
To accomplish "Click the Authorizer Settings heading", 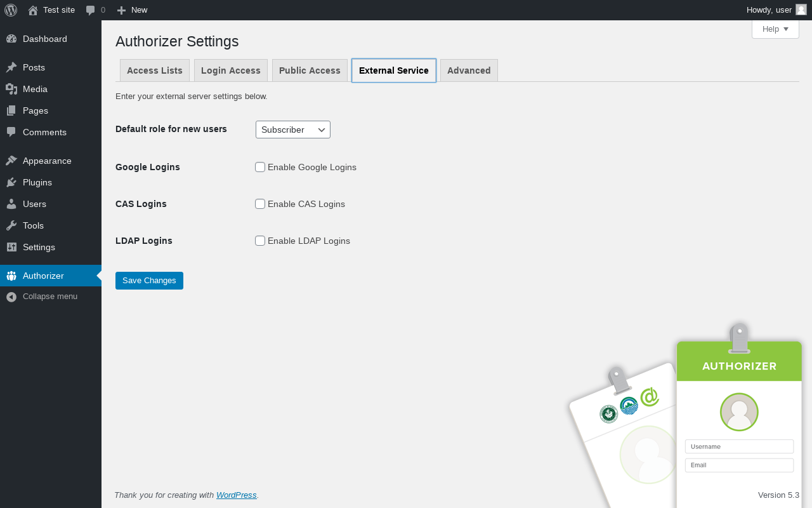I will coord(177,41).
